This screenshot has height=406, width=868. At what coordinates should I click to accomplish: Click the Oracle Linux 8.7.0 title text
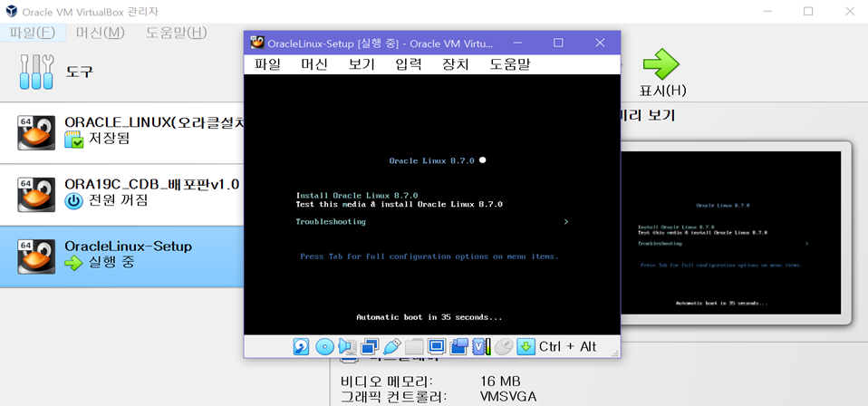click(x=432, y=160)
